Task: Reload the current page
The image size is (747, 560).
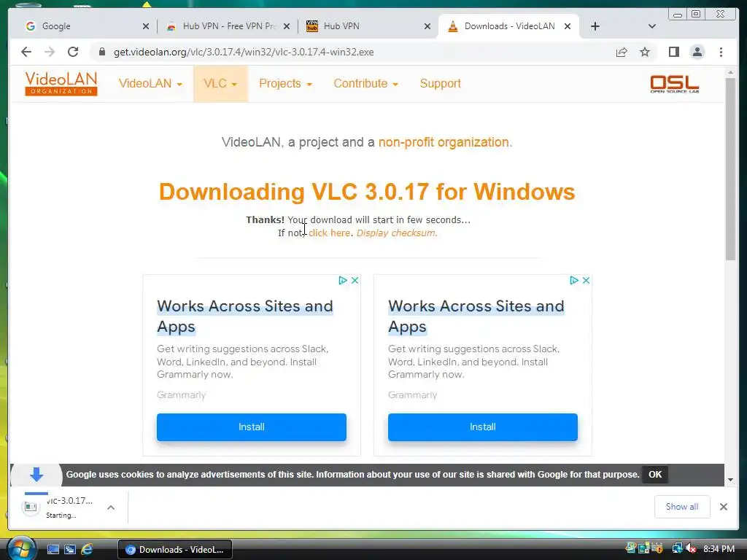Action: (73, 52)
